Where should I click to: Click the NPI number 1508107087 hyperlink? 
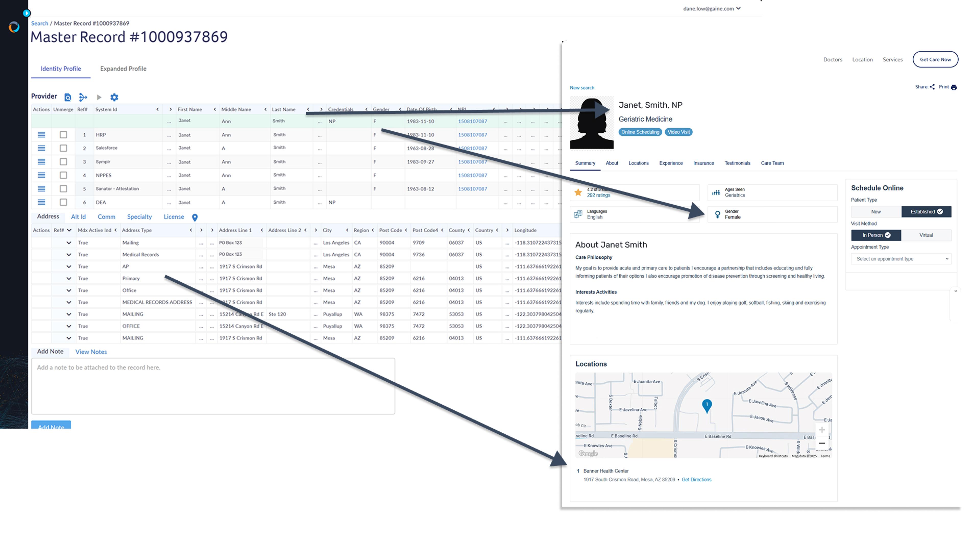pyautogui.click(x=471, y=120)
